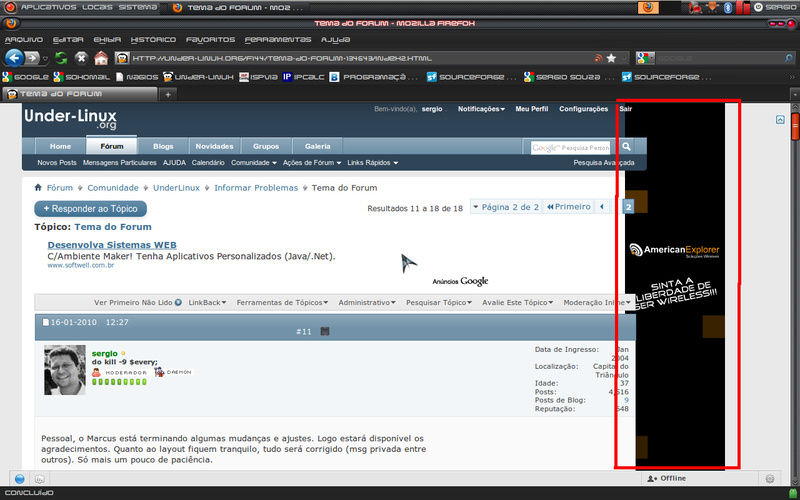Screen dimensions: 800x500
Task: Open Ferramentas de Tópicos dropdown
Action: pos(283,303)
